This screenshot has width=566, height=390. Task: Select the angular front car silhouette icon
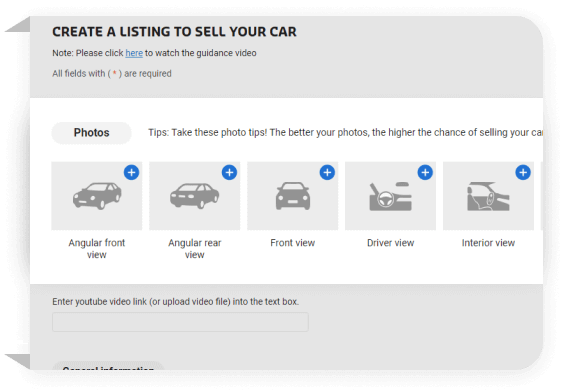pyautogui.click(x=97, y=196)
